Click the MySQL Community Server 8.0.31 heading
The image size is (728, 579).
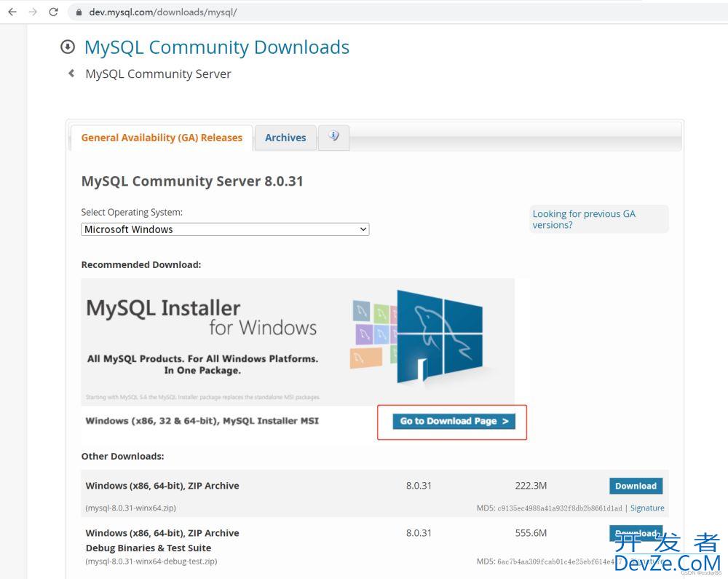pos(192,181)
